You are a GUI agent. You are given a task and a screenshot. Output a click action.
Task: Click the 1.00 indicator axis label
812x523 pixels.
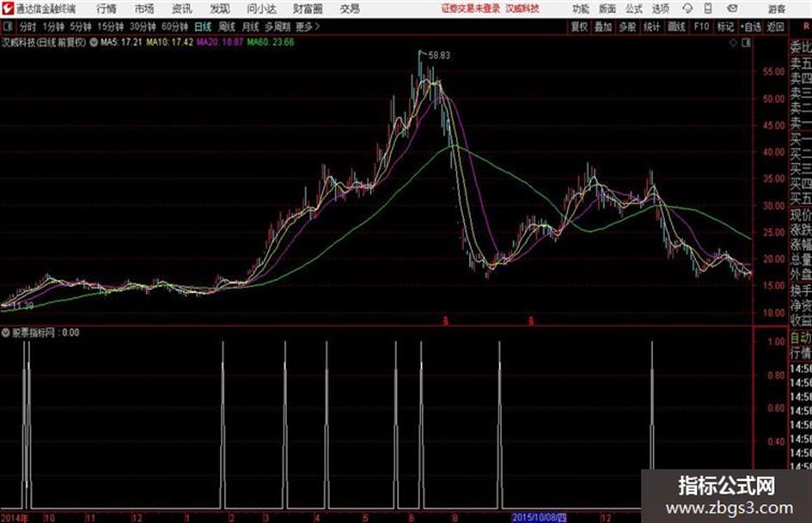click(776, 342)
